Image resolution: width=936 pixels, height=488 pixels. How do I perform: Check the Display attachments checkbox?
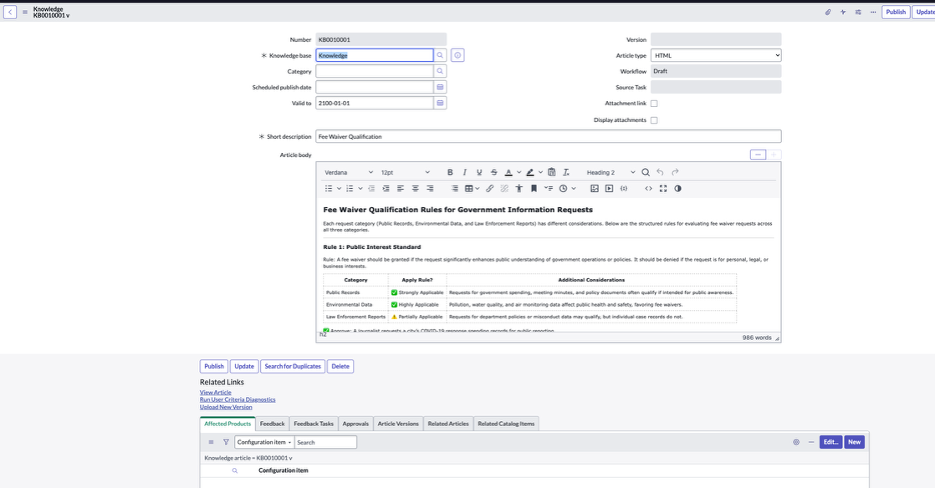pos(654,120)
